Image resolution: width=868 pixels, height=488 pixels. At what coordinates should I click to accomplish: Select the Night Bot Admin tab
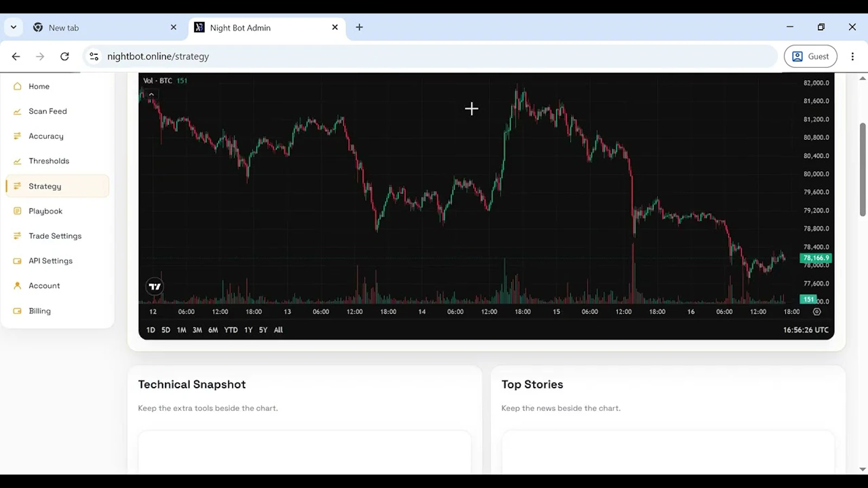coord(267,28)
